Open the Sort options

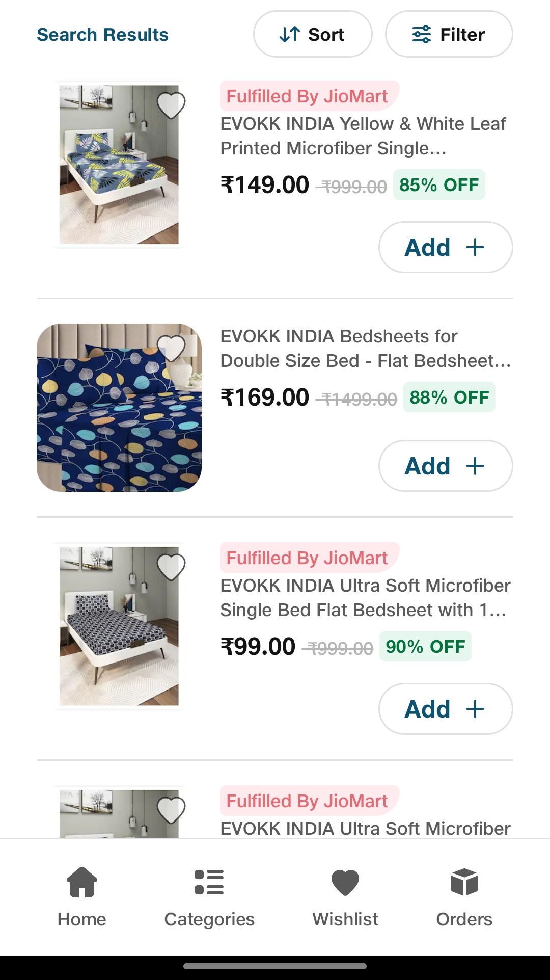click(x=313, y=34)
